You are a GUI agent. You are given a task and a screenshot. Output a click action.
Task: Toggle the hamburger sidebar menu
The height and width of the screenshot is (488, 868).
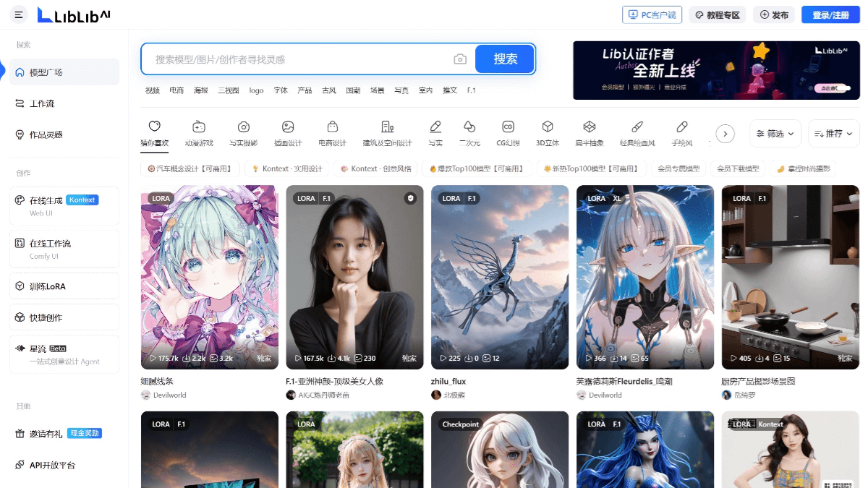tap(19, 14)
